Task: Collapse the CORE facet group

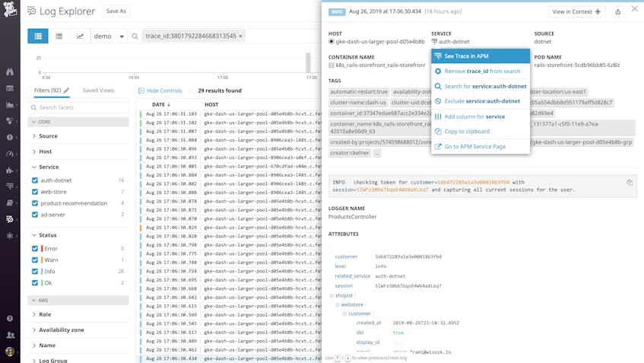Action: (78, 122)
